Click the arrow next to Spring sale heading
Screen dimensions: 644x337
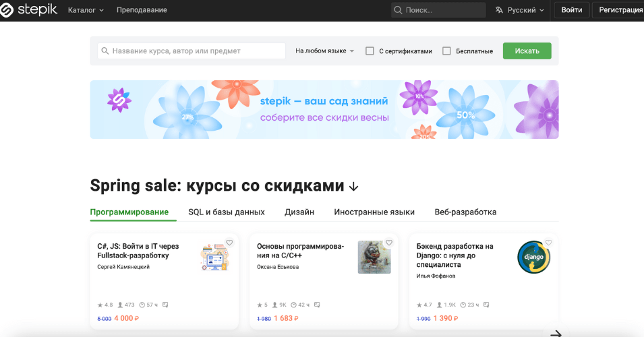pos(353,187)
